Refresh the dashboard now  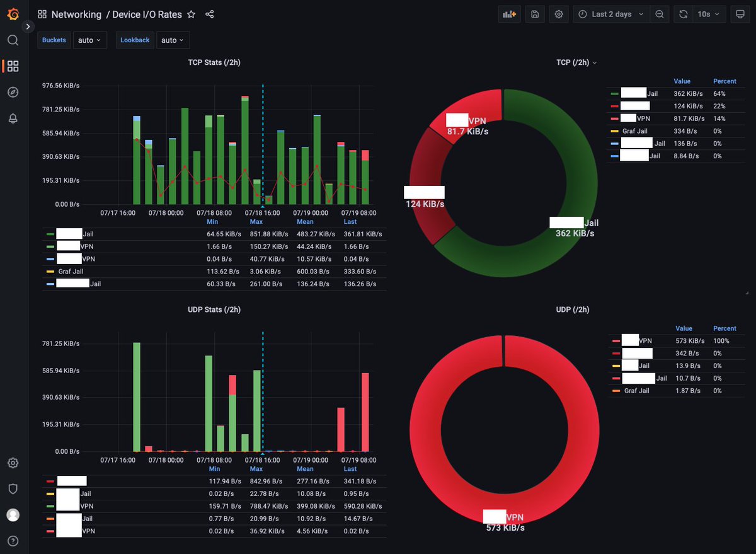683,14
